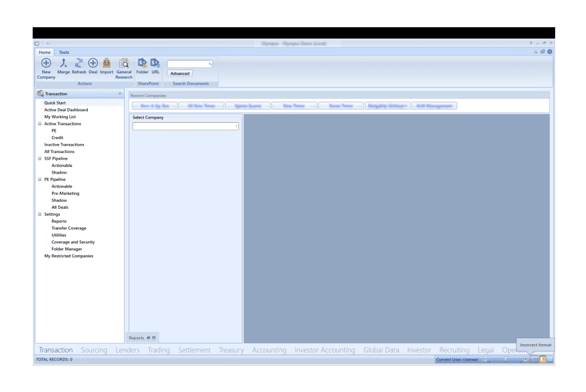Click the chat bubbles icon beside info
The width and height of the screenshot is (586, 392).
[542, 52]
